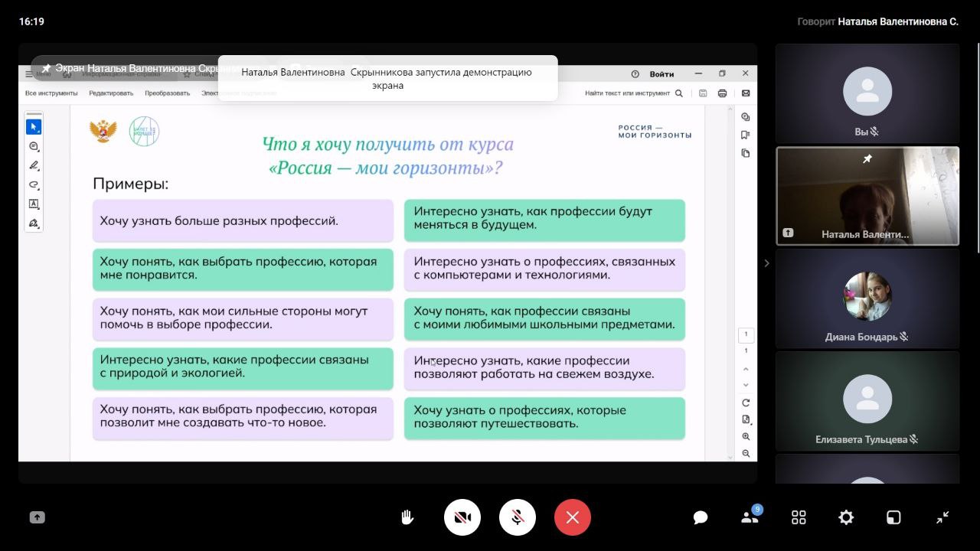Choose the Acrobat add-comment tool
This screenshot has width=980, height=551.
pos(34,146)
